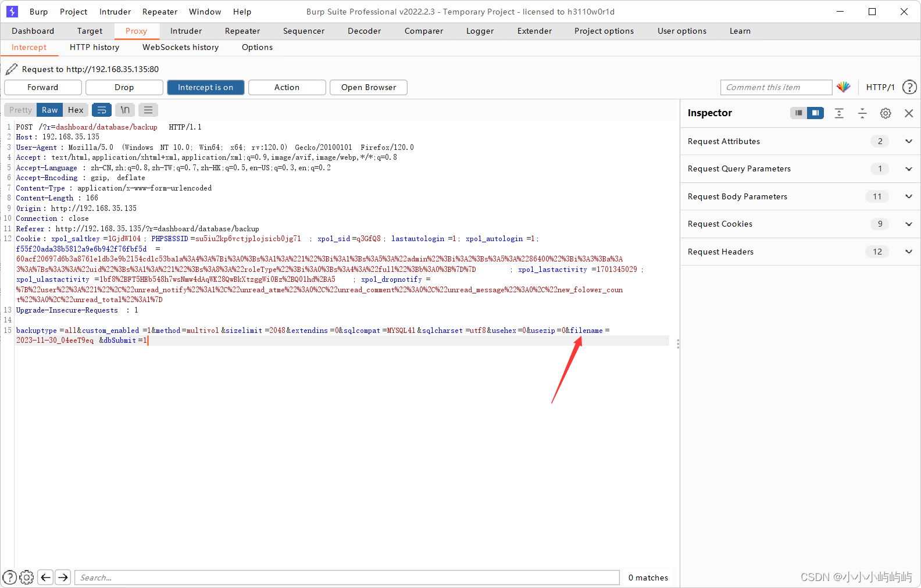Switch to the Dashboard tab

tap(33, 31)
